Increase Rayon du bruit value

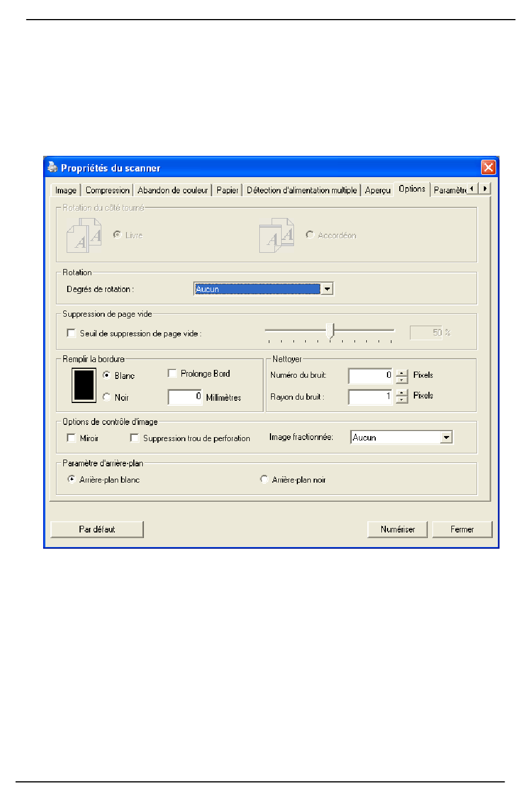pos(402,393)
